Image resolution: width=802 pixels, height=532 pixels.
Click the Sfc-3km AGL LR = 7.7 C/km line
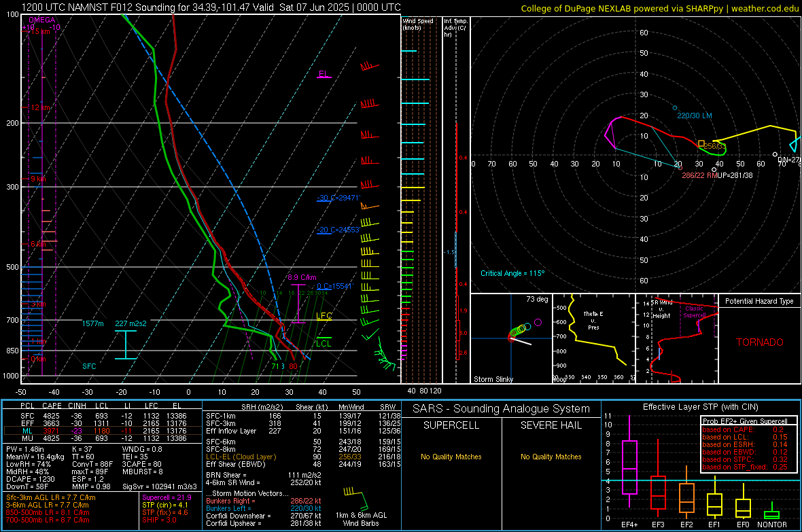[51, 497]
